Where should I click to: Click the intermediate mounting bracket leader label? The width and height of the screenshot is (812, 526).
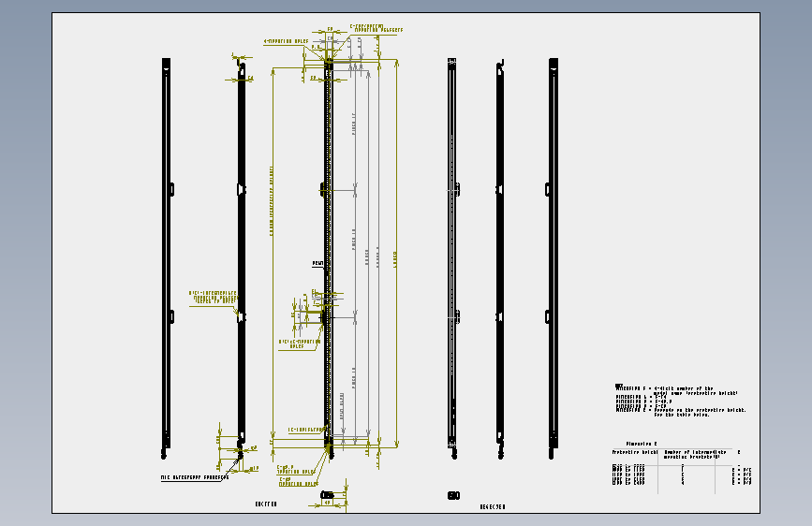[214, 298]
